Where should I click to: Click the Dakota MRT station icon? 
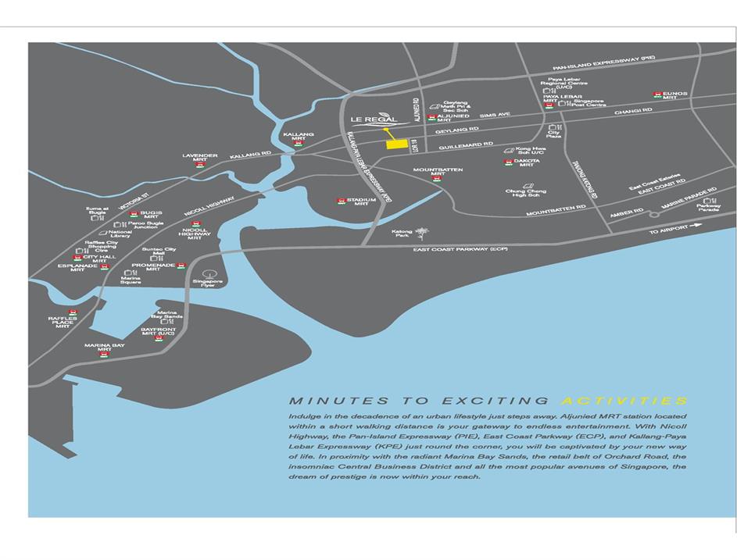point(509,162)
